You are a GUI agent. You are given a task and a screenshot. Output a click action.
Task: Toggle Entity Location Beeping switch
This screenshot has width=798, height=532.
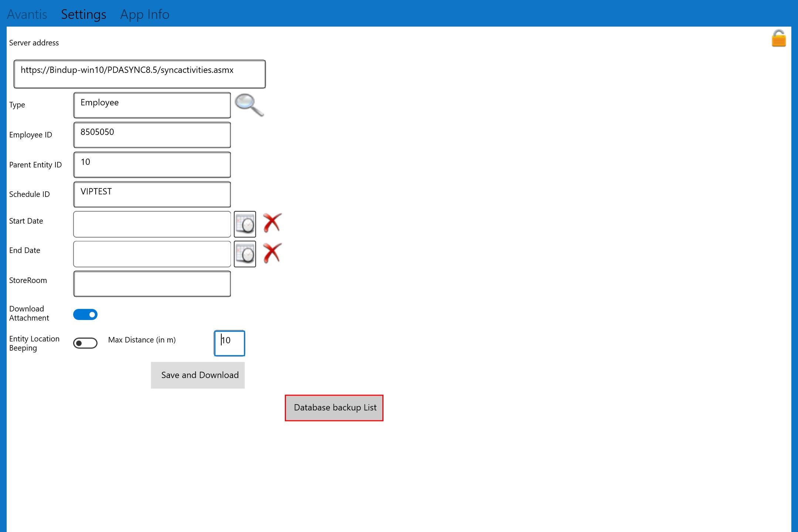(84, 342)
